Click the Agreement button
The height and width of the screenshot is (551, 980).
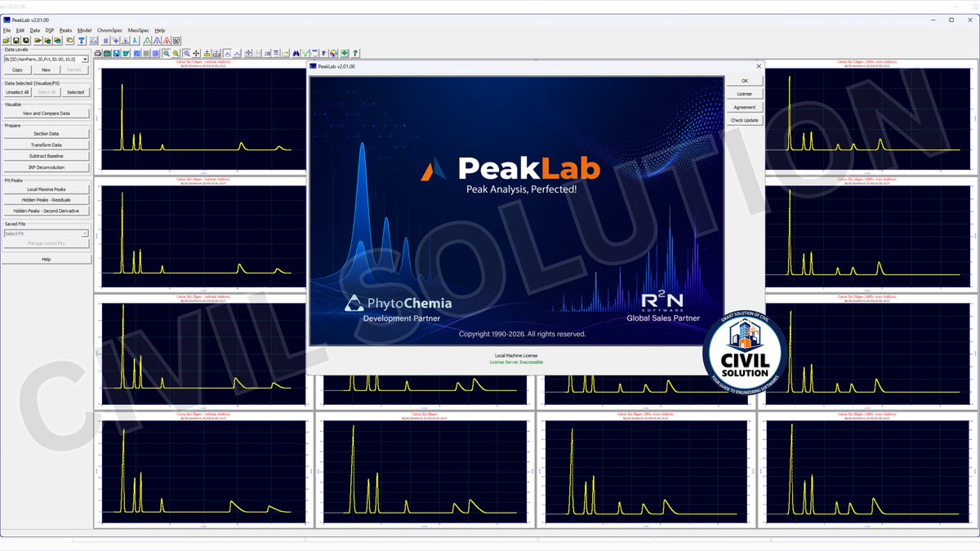(x=745, y=107)
